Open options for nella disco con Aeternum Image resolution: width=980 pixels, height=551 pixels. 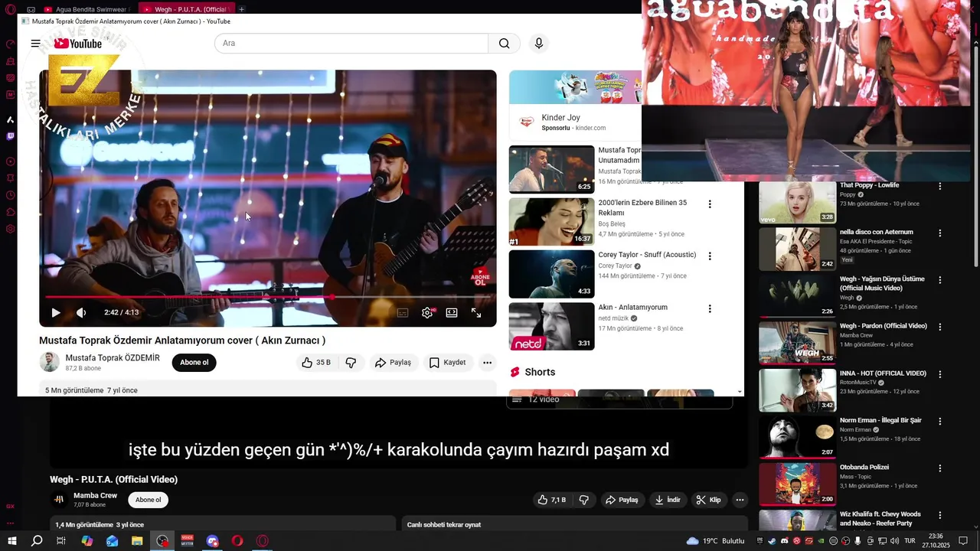point(940,233)
